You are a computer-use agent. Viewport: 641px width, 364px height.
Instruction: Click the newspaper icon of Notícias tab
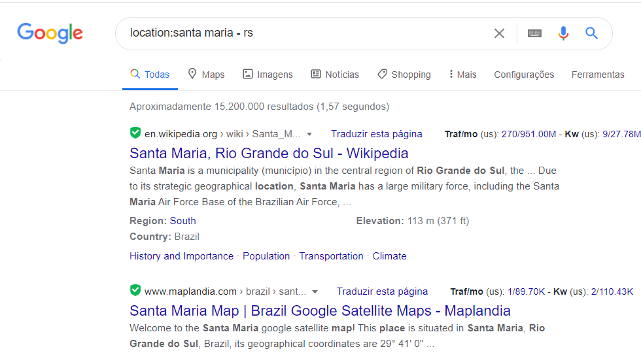click(x=315, y=74)
